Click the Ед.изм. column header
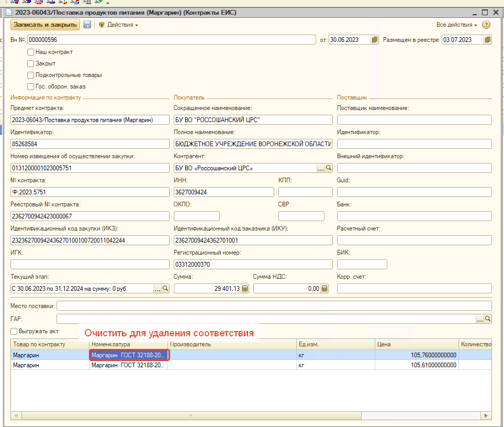The width and height of the screenshot is (504, 427). (x=335, y=344)
